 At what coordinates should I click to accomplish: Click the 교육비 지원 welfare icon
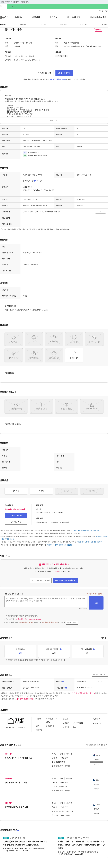coord(74,339)
